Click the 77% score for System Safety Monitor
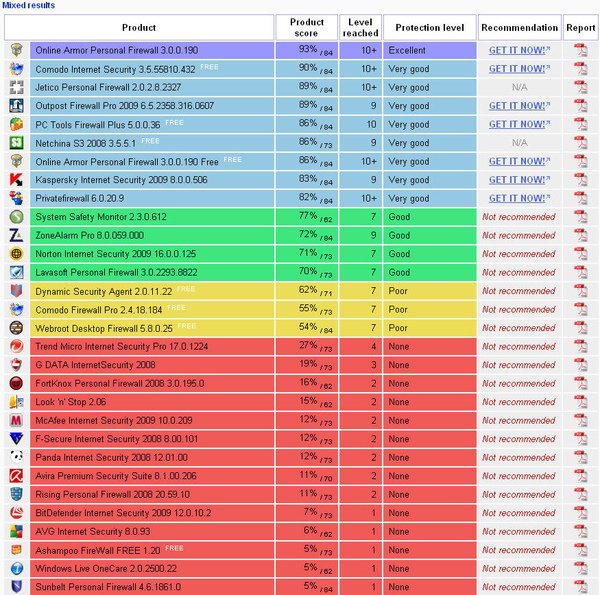The image size is (600, 595). click(x=308, y=216)
